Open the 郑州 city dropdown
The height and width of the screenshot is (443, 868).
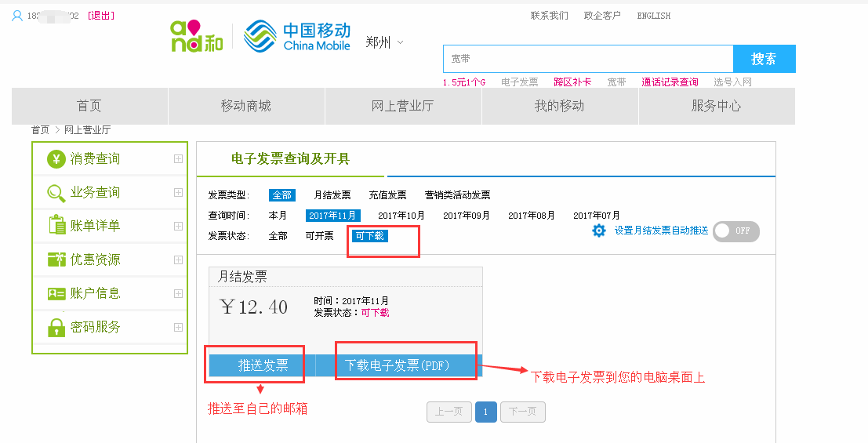pyautogui.click(x=385, y=42)
